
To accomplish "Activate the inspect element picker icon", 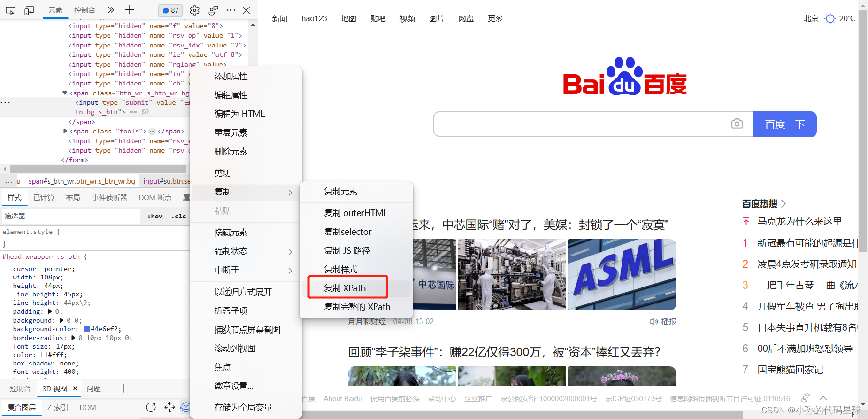I will click(10, 10).
